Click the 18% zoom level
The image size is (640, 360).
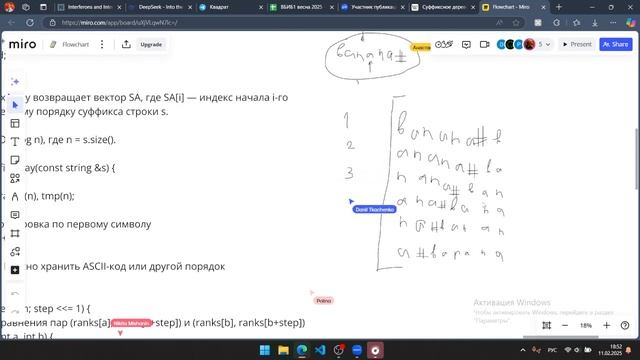click(x=586, y=325)
